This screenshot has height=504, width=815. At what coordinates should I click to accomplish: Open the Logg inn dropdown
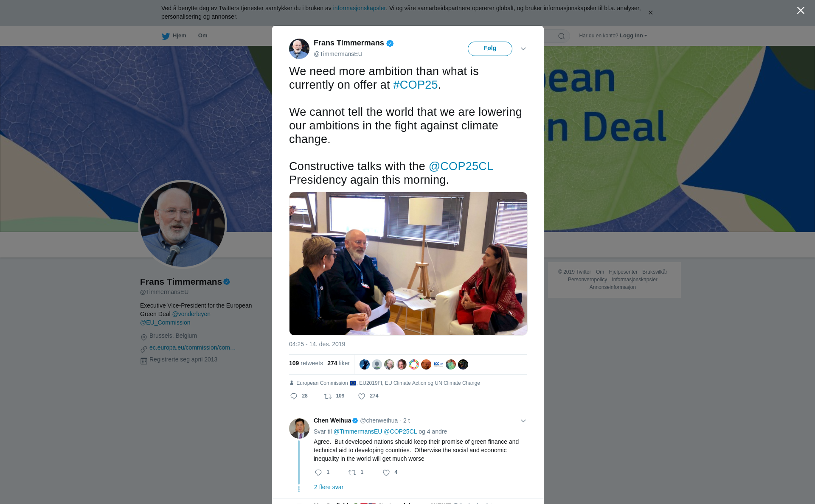(633, 36)
